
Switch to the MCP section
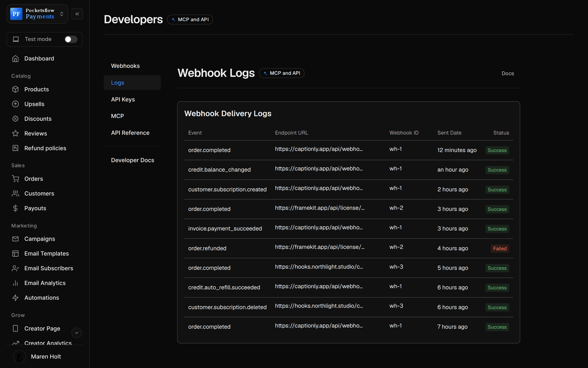coord(132,116)
